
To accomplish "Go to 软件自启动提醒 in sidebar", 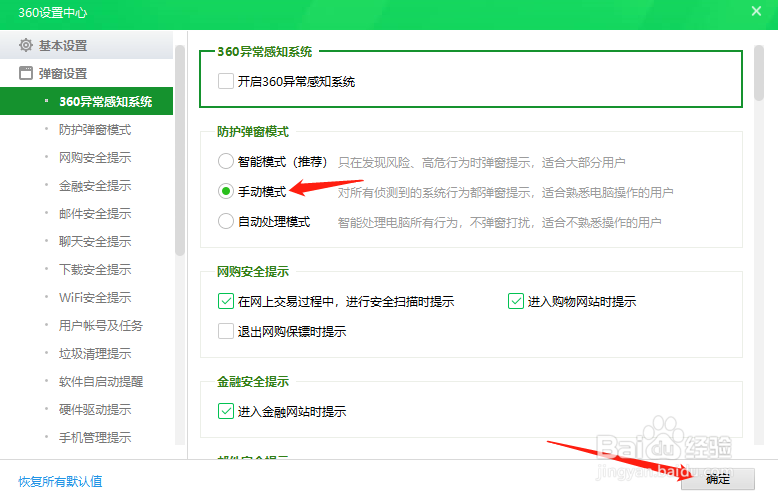I will pyautogui.click(x=101, y=381).
